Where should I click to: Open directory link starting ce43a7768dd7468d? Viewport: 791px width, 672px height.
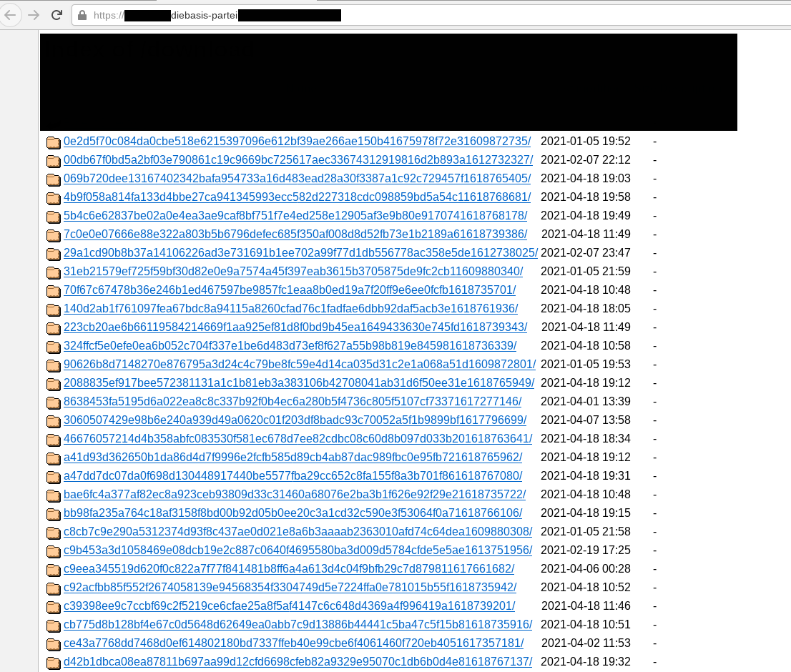(294, 643)
